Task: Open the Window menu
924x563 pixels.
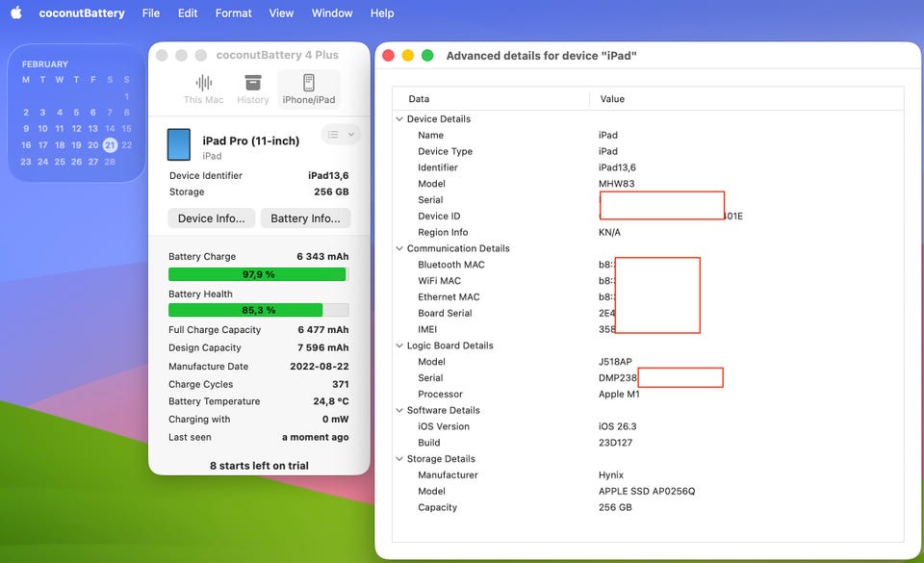Action: tap(332, 13)
